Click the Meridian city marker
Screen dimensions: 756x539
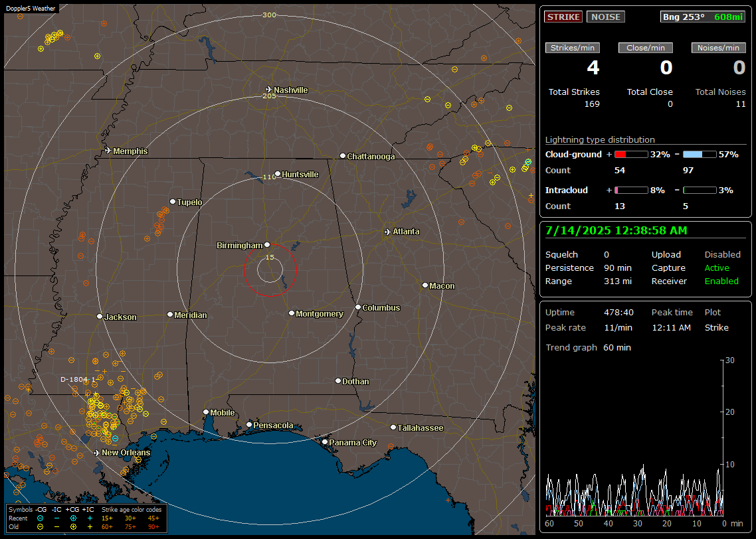click(169, 315)
